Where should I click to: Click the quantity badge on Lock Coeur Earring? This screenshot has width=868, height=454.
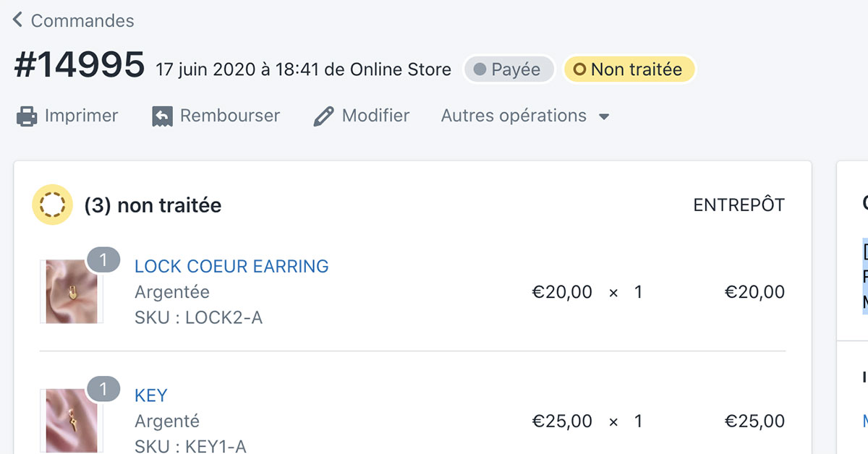103,260
